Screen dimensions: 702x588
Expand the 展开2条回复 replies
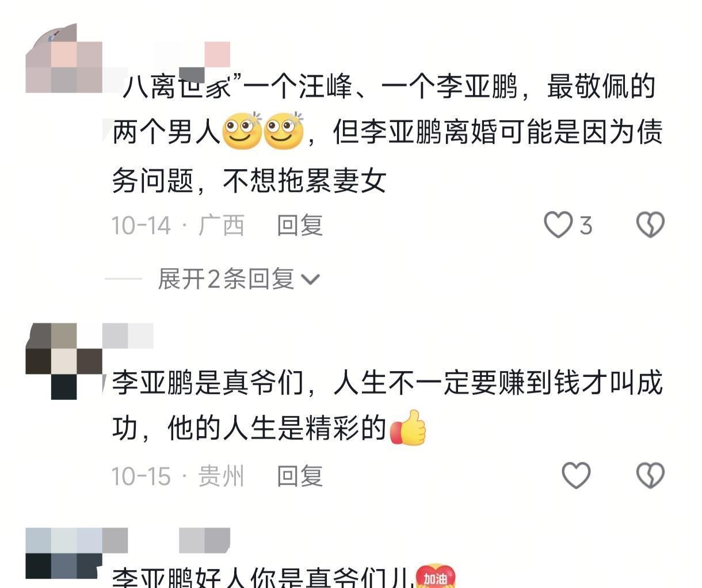[x=238, y=279]
